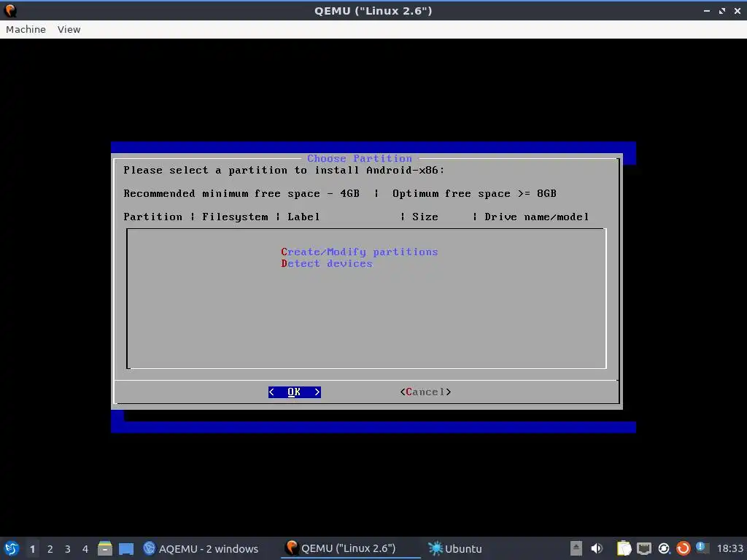Switch to Ubuntu taskbar window

[455, 548]
